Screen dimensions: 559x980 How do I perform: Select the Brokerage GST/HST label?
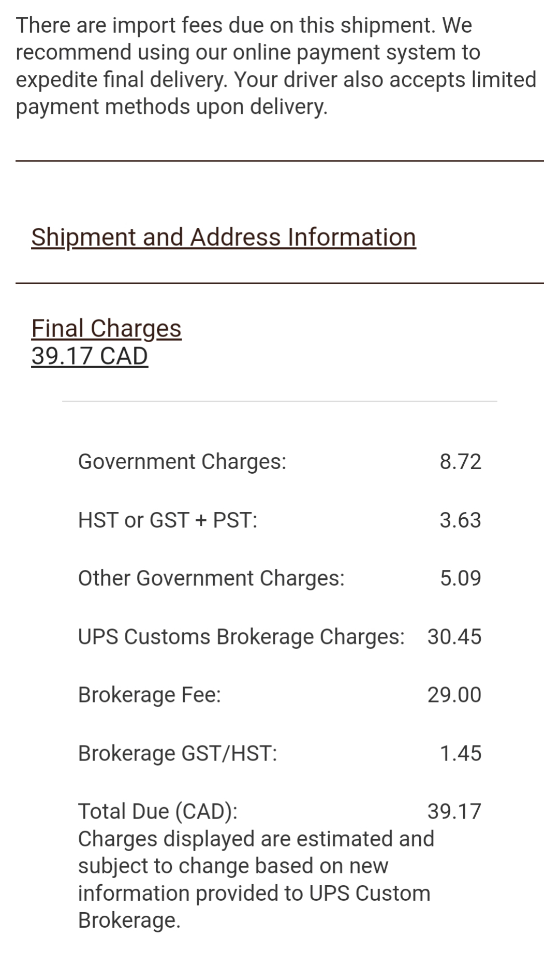[177, 753]
